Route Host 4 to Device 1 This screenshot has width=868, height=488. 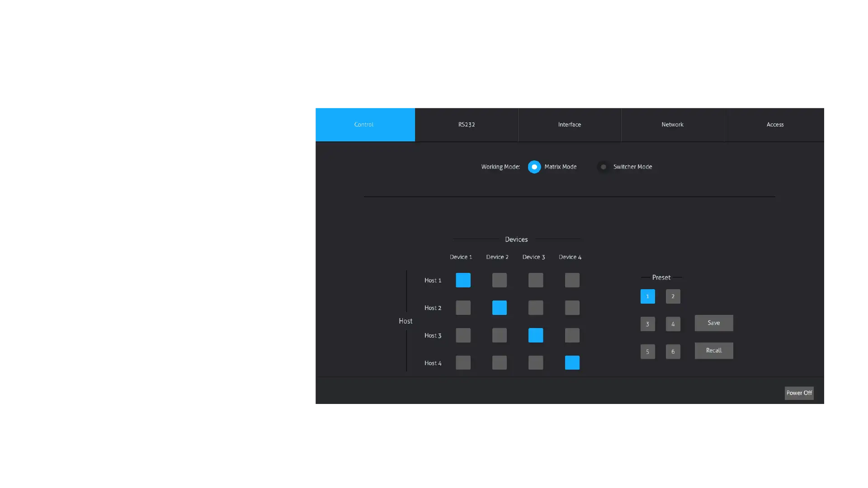point(463,362)
